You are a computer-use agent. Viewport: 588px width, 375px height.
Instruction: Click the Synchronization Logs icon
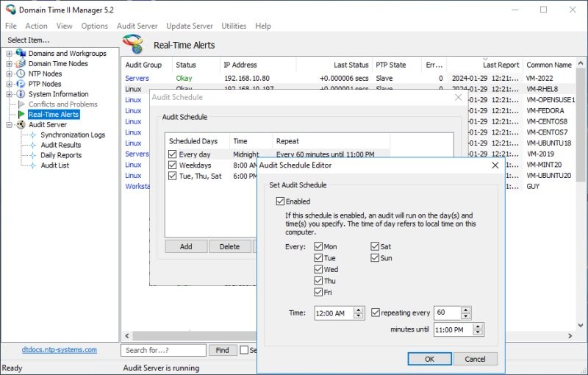point(33,135)
